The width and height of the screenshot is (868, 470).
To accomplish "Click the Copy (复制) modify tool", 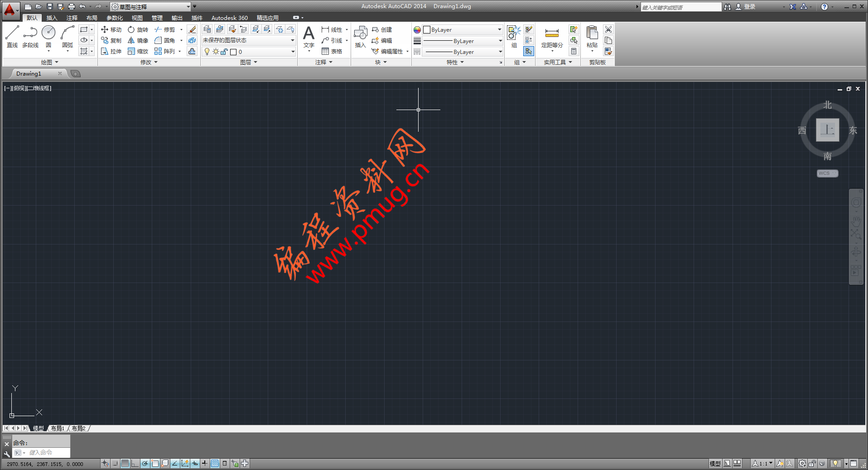I will [111, 40].
